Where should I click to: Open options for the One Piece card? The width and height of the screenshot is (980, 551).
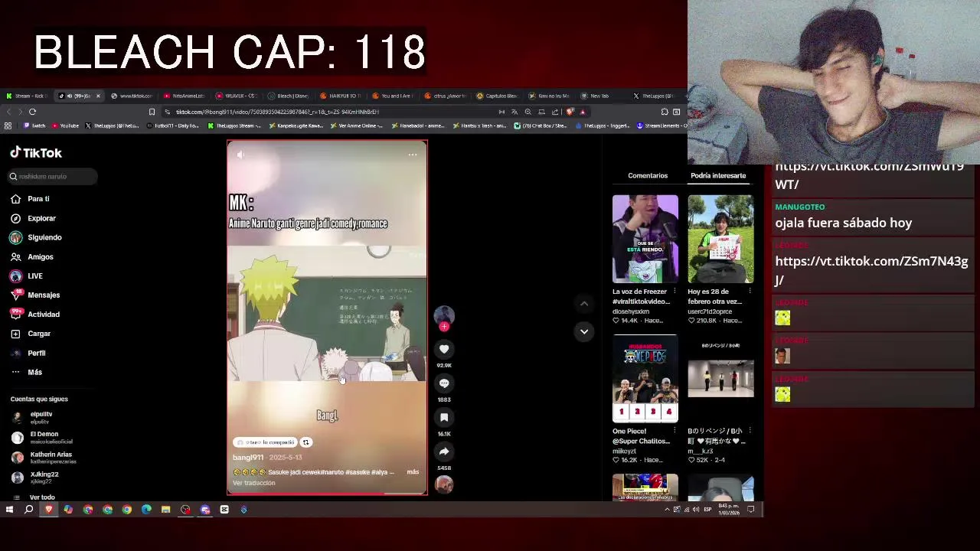(x=675, y=431)
